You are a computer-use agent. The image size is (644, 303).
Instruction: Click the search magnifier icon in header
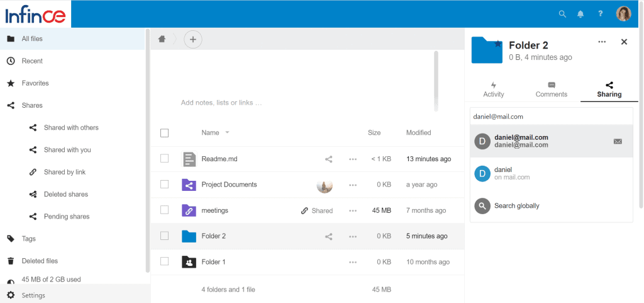click(562, 14)
